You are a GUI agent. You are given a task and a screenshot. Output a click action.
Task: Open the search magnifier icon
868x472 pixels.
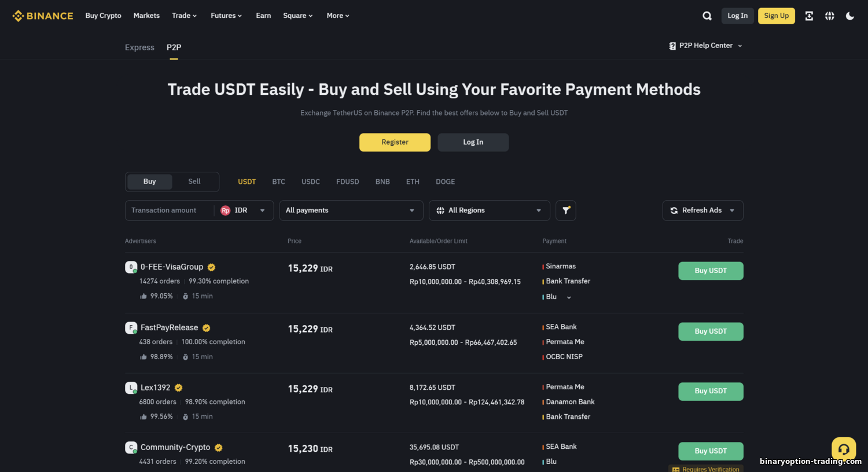(707, 16)
